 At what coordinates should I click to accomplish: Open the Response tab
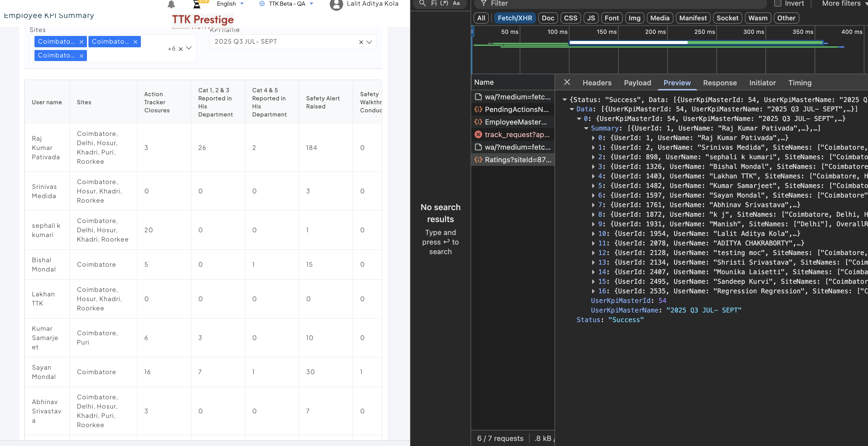pos(720,83)
